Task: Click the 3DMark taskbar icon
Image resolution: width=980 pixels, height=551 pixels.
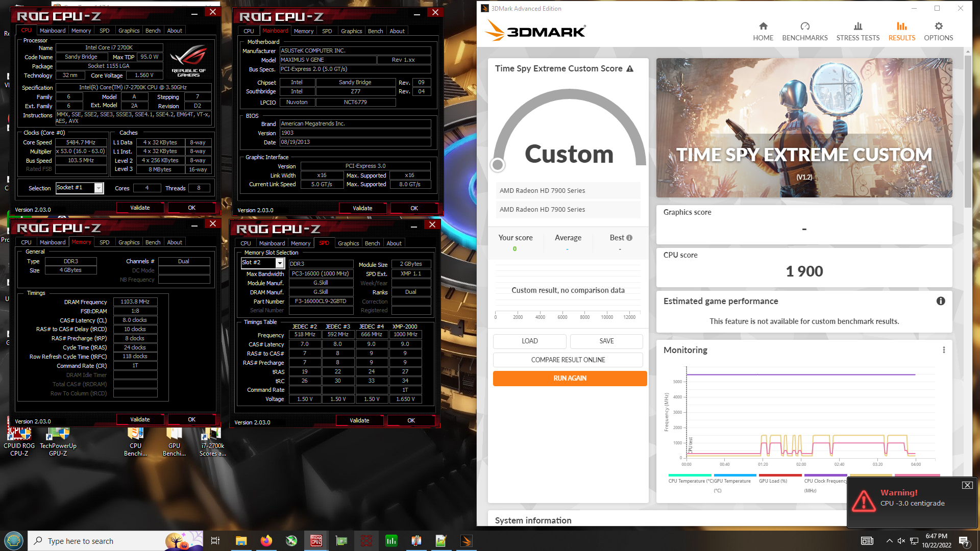Action: (x=466, y=541)
